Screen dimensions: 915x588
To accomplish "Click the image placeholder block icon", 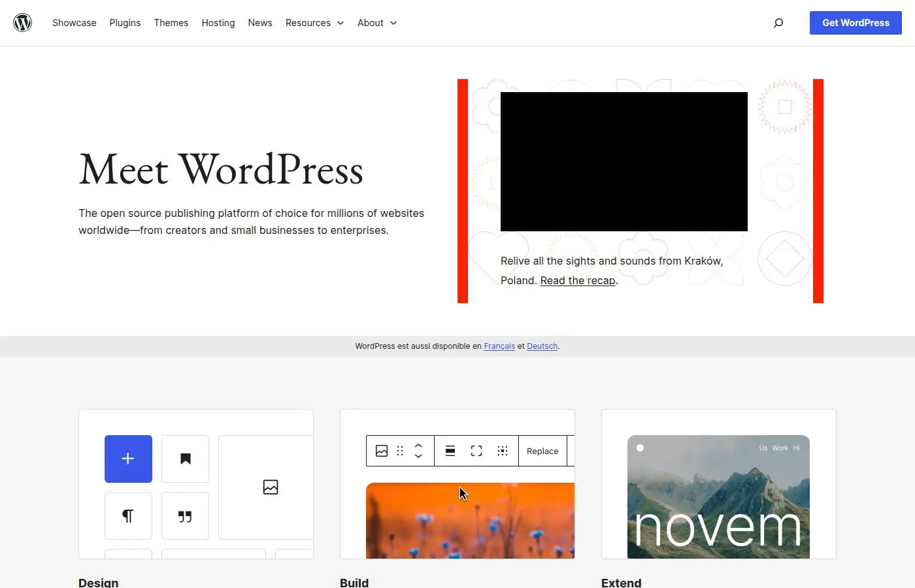I will click(271, 487).
